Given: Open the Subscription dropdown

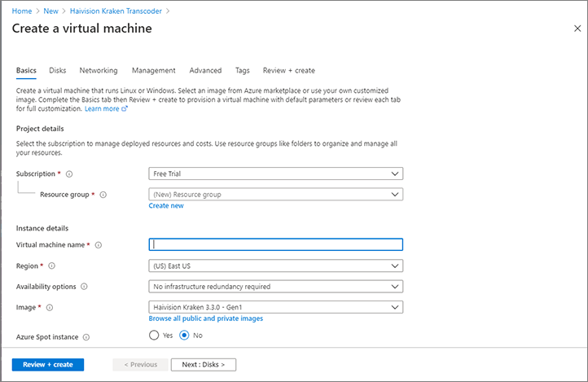Looking at the screenshot, I should pyautogui.click(x=275, y=173).
